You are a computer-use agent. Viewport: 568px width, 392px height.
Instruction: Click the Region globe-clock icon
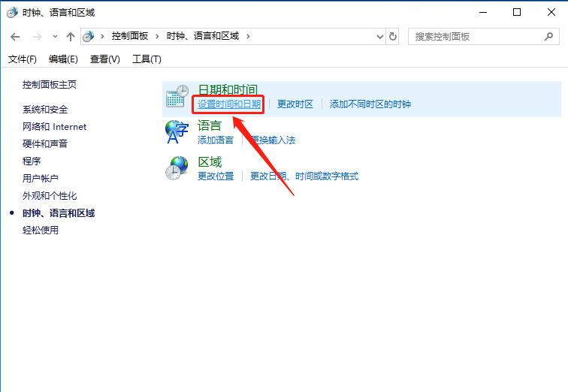pos(177,167)
